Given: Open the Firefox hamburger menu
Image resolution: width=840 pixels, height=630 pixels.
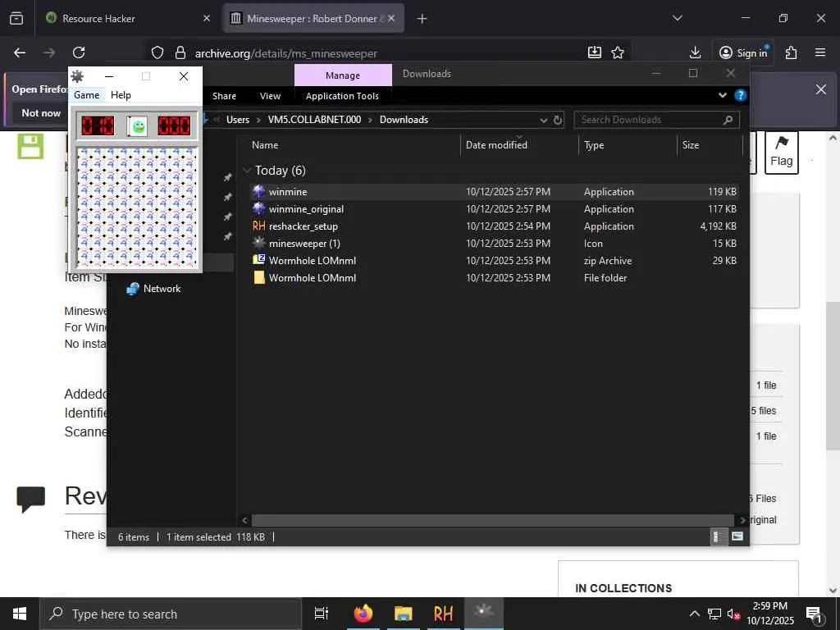Looking at the screenshot, I should (820, 52).
